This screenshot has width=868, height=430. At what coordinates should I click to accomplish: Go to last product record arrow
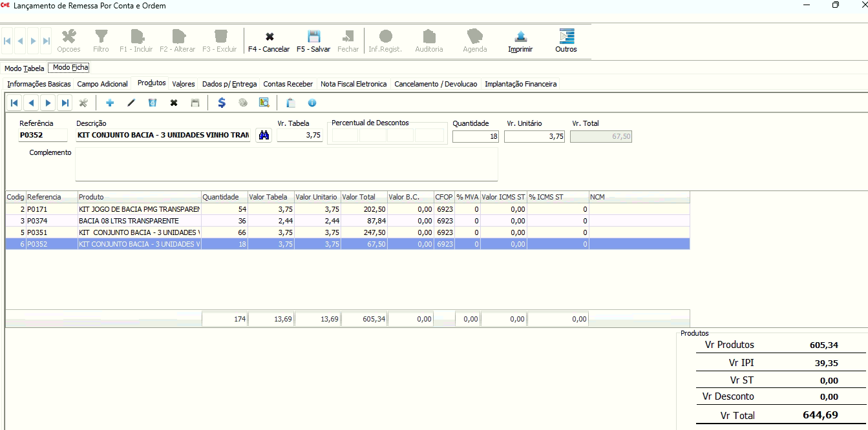point(65,103)
